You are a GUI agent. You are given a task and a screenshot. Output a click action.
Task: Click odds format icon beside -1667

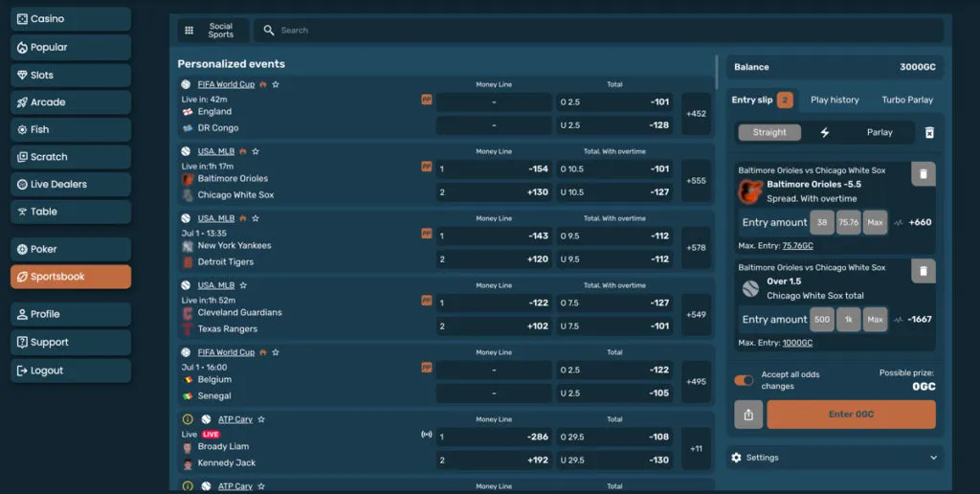click(898, 320)
